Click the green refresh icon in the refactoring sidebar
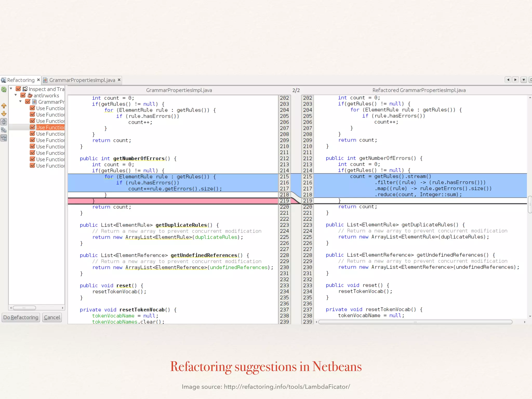This screenshot has width=532, height=399. [x=4, y=90]
